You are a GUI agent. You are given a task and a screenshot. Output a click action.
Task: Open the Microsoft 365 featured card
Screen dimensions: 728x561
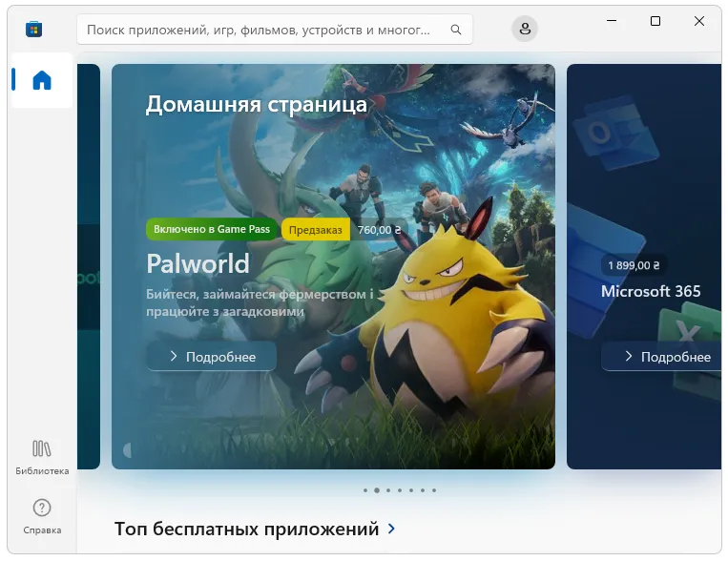tap(644, 266)
